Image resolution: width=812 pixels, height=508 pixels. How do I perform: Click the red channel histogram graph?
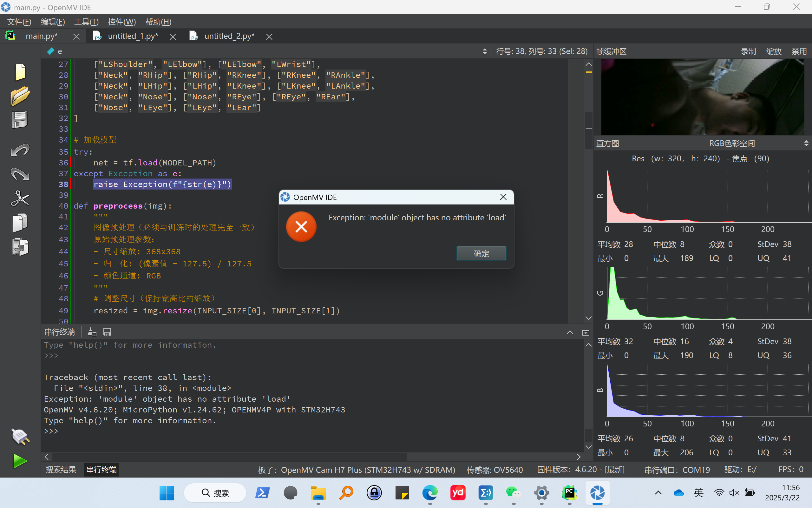709,196
